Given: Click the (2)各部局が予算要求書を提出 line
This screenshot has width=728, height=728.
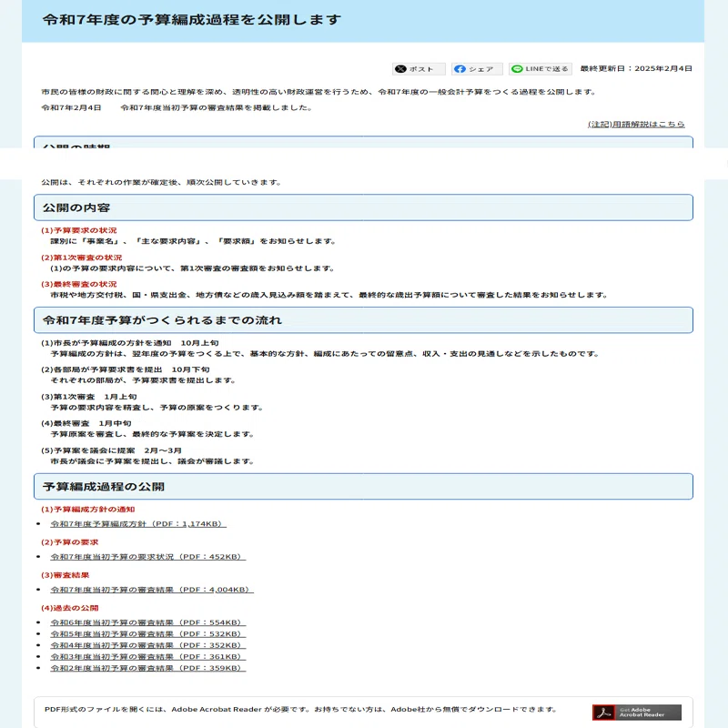Looking at the screenshot, I should tap(126, 369).
